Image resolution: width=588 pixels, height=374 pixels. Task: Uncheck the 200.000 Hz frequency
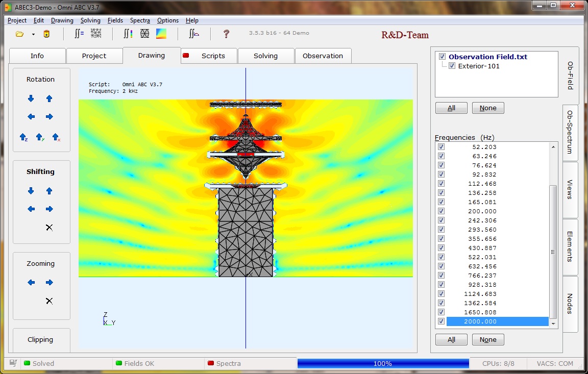click(x=441, y=211)
